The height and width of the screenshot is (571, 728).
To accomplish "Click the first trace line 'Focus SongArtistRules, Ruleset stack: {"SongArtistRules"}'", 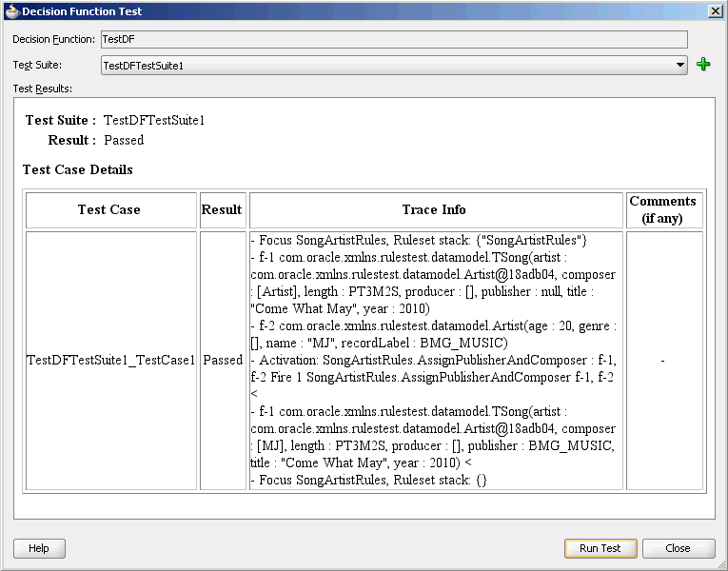I will (x=419, y=240).
